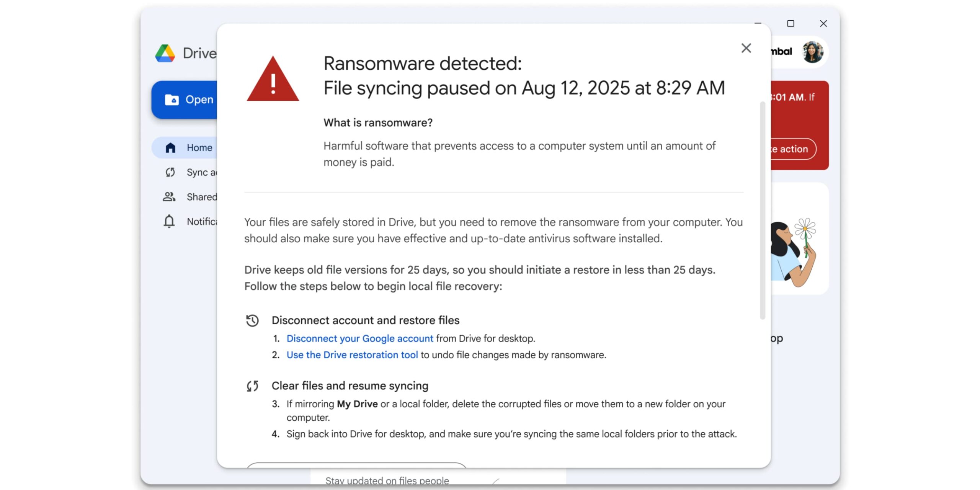Viewport: 980px width, 490px height.
Task: Maximize the Drive for desktop window
Action: click(x=791, y=24)
